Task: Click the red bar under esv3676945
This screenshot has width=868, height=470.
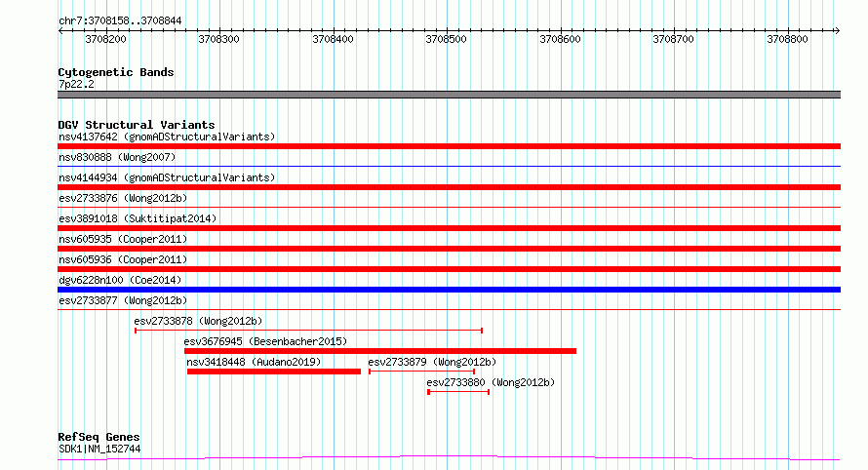Action: pos(380,351)
